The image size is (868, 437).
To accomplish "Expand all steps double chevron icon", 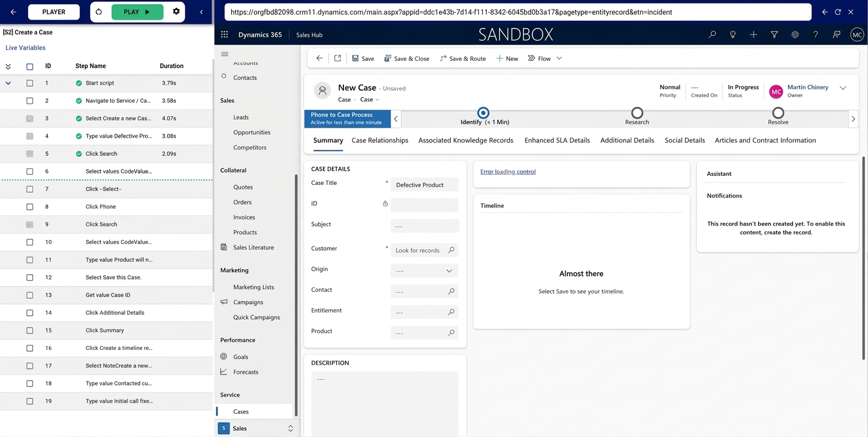I will 8,66.
